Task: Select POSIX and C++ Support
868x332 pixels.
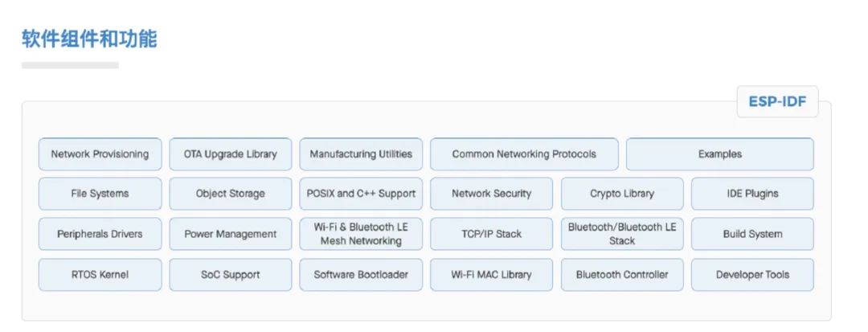Action: click(361, 194)
